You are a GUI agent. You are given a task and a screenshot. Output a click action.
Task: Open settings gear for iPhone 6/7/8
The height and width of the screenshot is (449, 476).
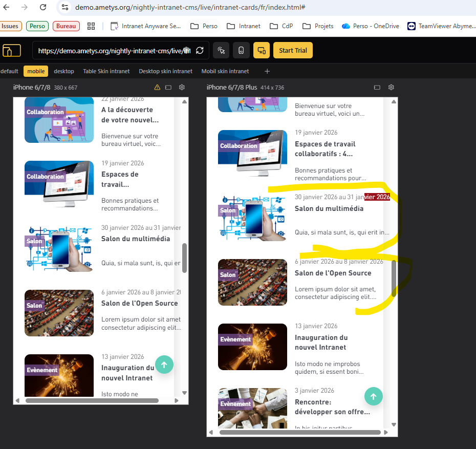pos(182,88)
